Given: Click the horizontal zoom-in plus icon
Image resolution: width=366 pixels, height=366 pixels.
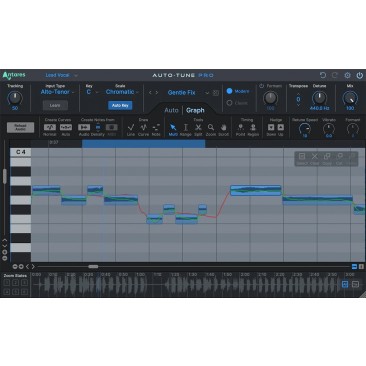Looking at the screenshot, I should click(21, 266).
